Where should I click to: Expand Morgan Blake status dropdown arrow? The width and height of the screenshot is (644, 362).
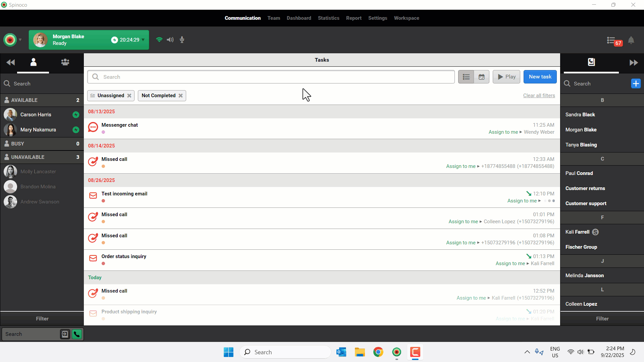[x=143, y=40]
